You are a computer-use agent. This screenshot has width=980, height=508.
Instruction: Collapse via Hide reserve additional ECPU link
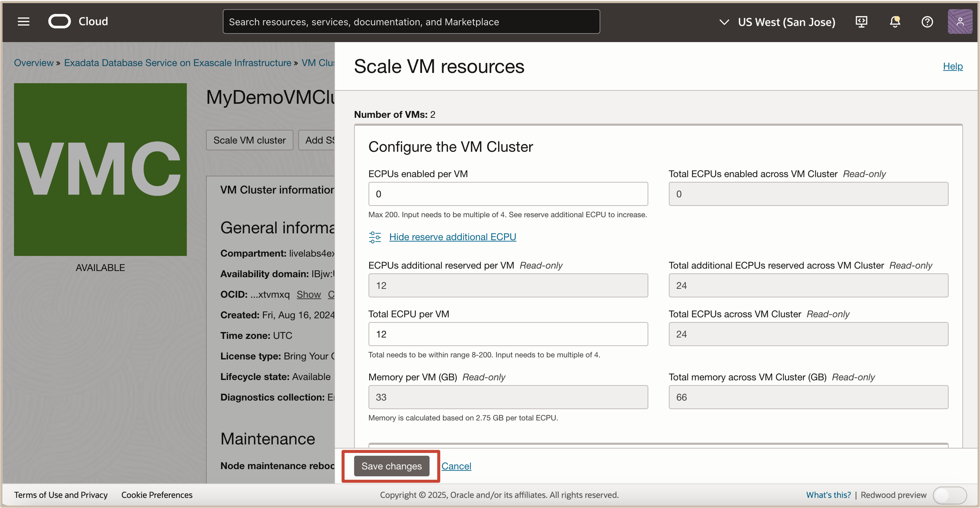pos(452,237)
